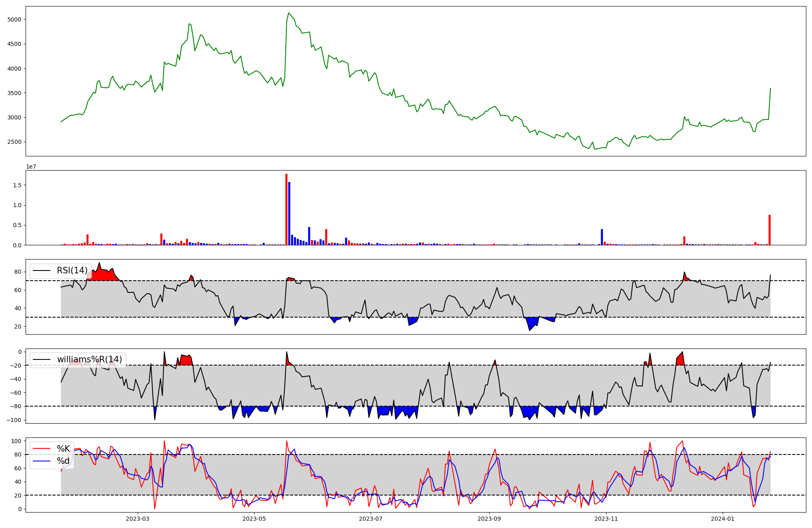The width and height of the screenshot is (812, 528).
Task: Click the %K legend entry
Action: (x=63, y=449)
